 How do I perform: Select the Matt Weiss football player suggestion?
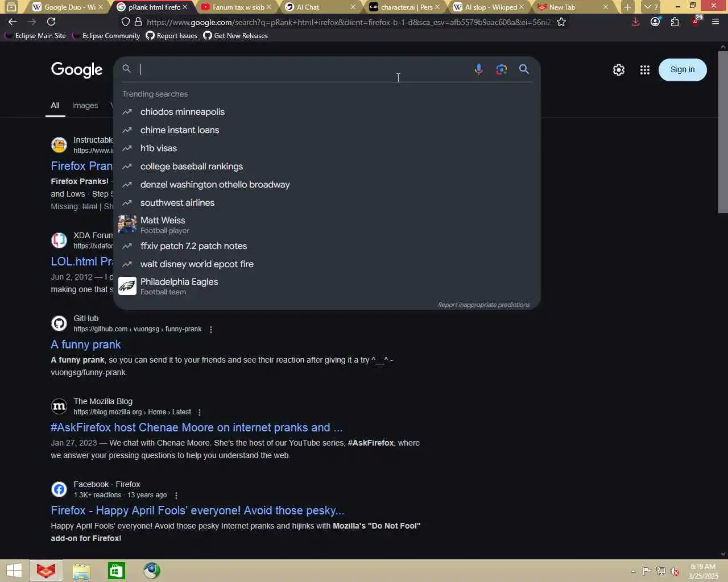(x=326, y=225)
